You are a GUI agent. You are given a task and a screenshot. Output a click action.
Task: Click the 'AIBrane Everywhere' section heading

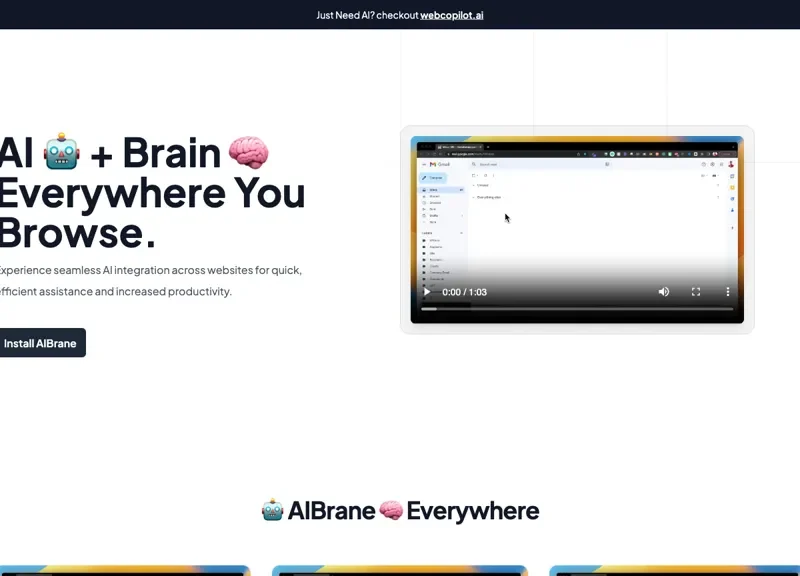pyautogui.click(x=401, y=510)
